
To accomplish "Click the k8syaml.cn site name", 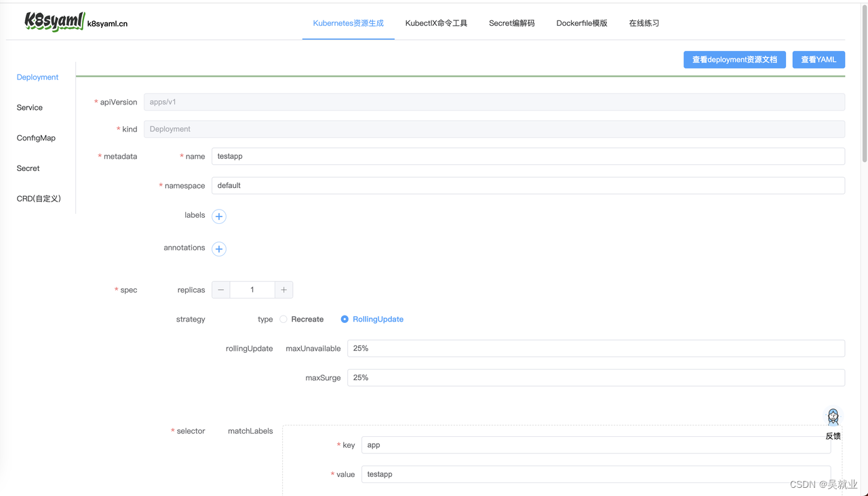I will (107, 24).
